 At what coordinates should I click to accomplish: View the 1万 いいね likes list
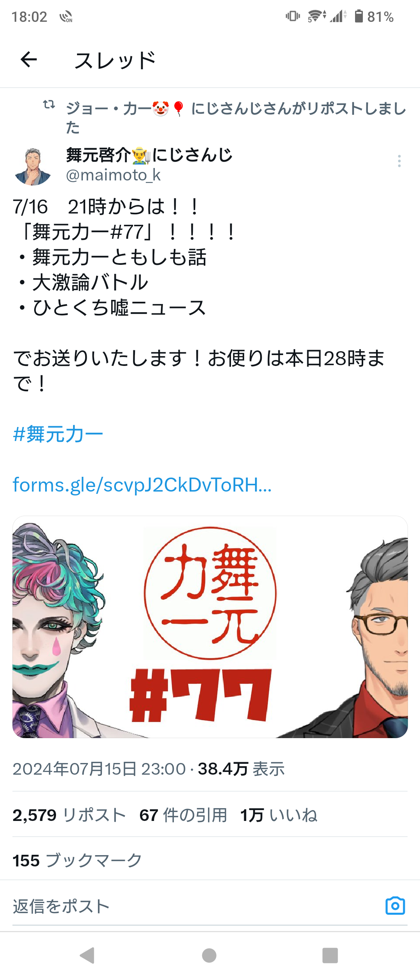[x=279, y=815]
